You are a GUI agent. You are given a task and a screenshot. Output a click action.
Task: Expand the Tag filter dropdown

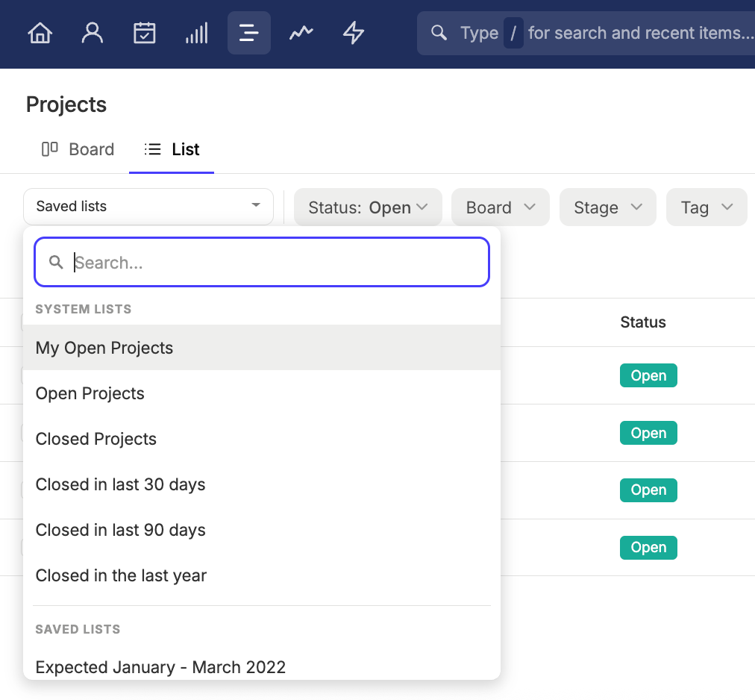707,207
